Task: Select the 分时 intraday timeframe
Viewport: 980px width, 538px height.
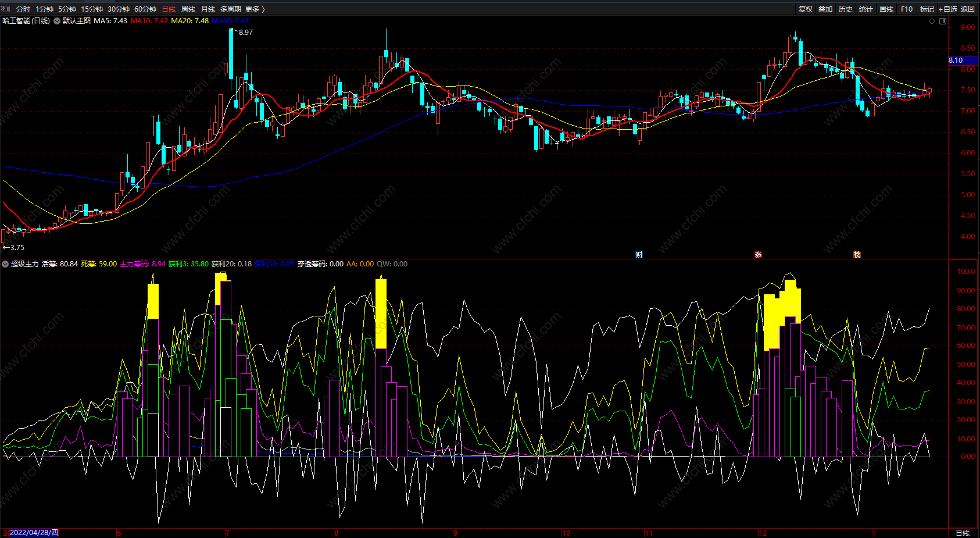Action: [x=23, y=9]
